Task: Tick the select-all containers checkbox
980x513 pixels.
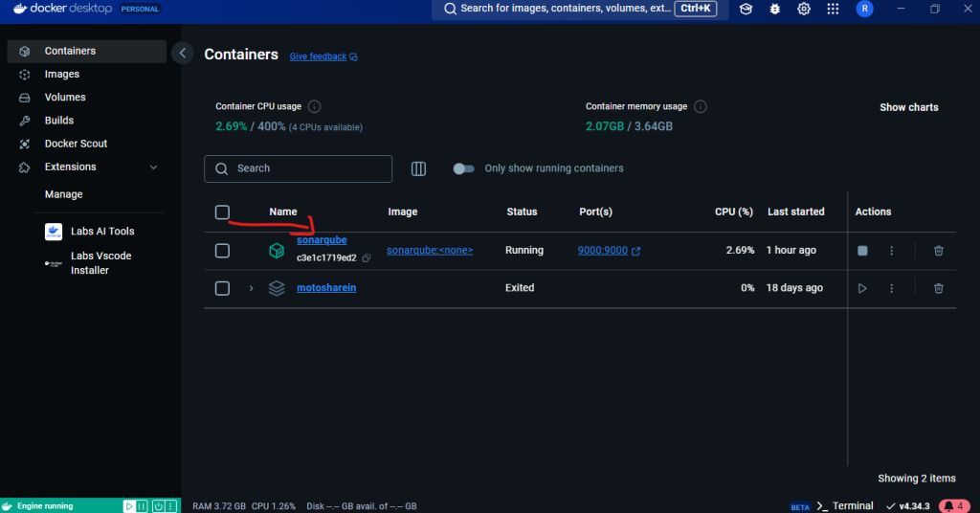Action: click(222, 212)
